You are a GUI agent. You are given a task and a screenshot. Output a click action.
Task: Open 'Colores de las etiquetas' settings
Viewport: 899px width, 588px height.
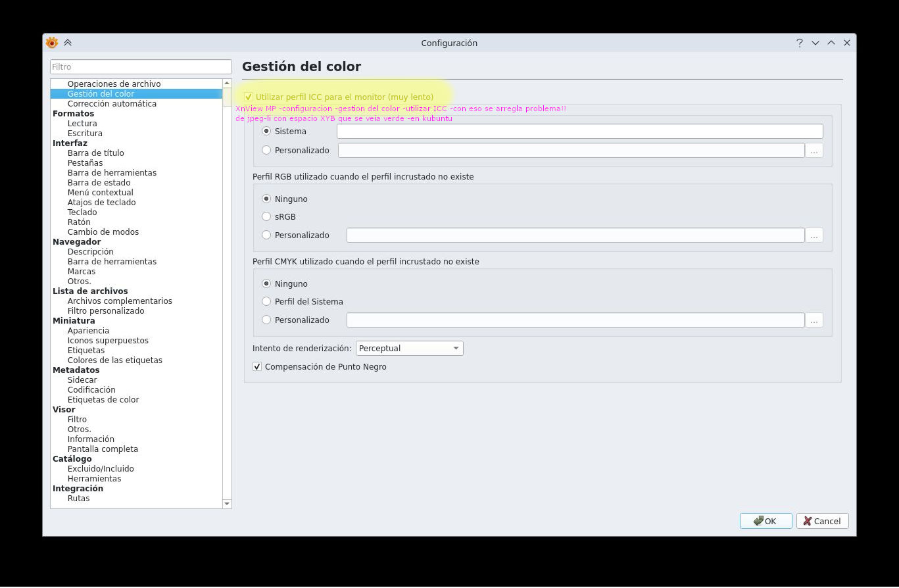coord(114,360)
